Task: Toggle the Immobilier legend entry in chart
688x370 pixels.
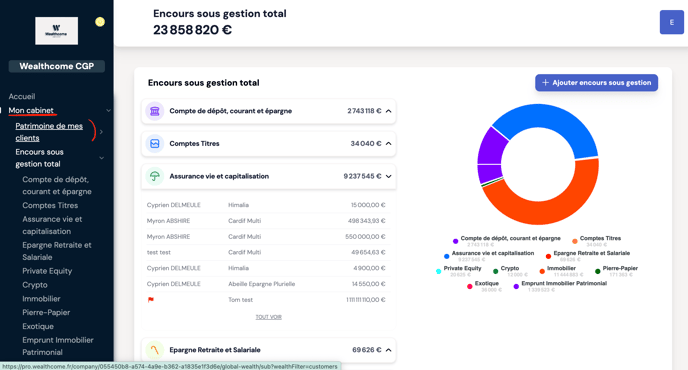Action: pos(558,271)
